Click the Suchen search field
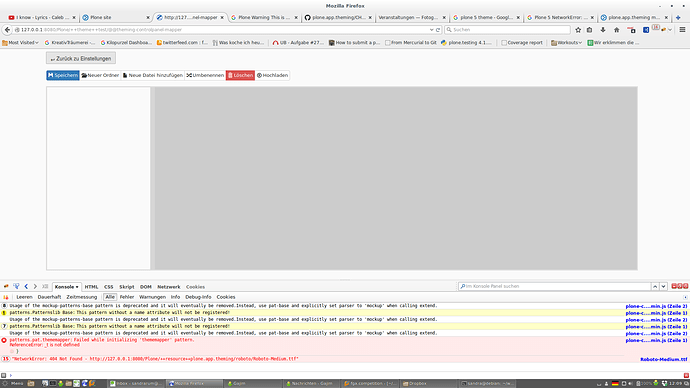690x388 pixels. [507, 29]
